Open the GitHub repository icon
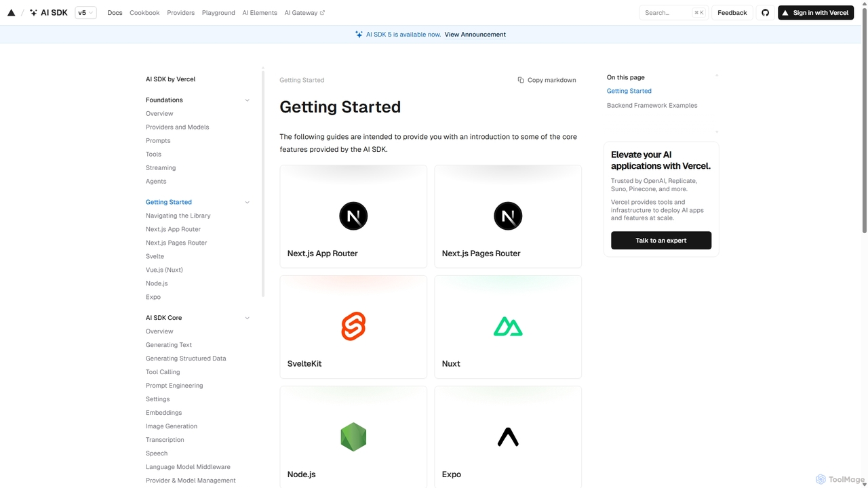The height and width of the screenshot is (488, 868). [765, 13]
